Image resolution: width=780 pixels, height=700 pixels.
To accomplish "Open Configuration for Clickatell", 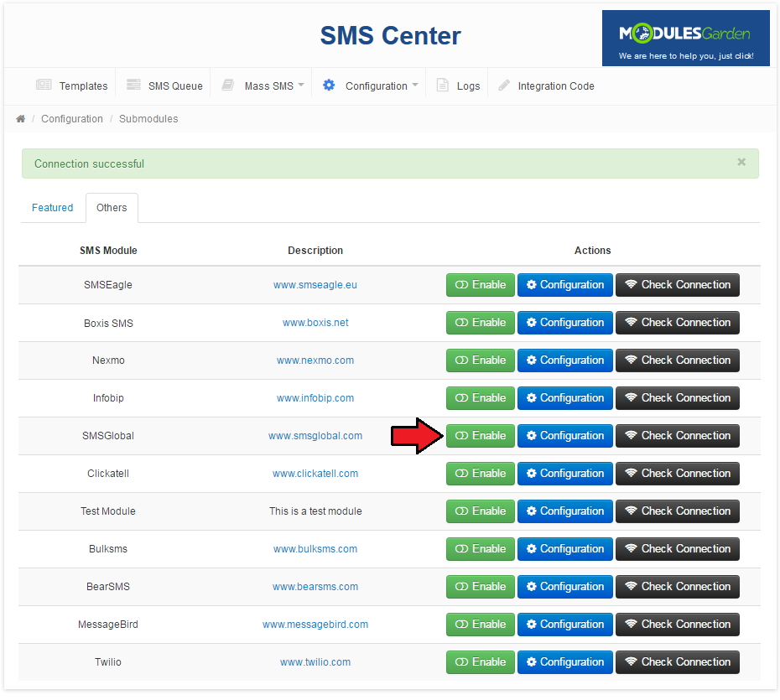I will [565, 474].
